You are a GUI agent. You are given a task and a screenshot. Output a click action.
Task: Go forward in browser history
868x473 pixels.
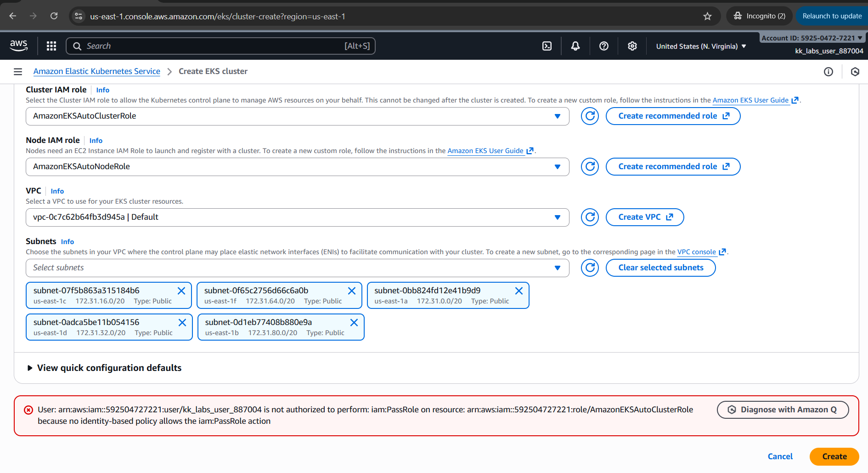tap(33, 16)
